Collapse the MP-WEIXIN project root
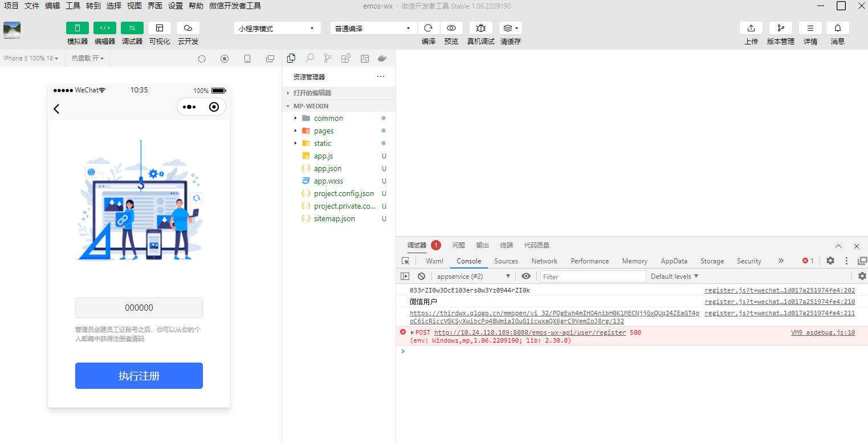This screenshot has height=443, width=868. click(x=339, y=106)
